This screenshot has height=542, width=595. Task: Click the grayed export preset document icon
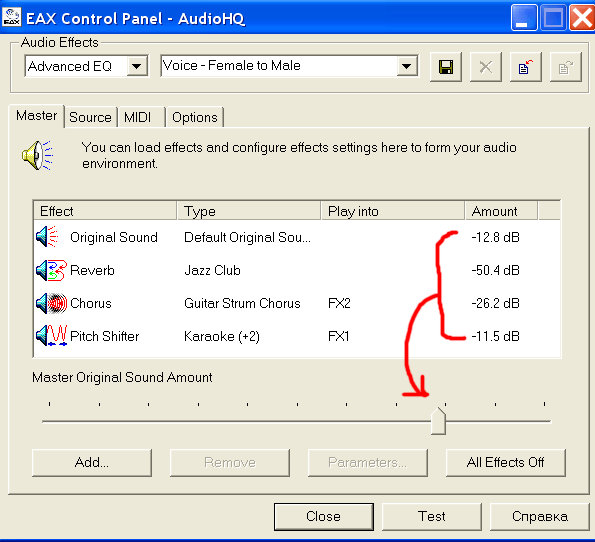565,67
